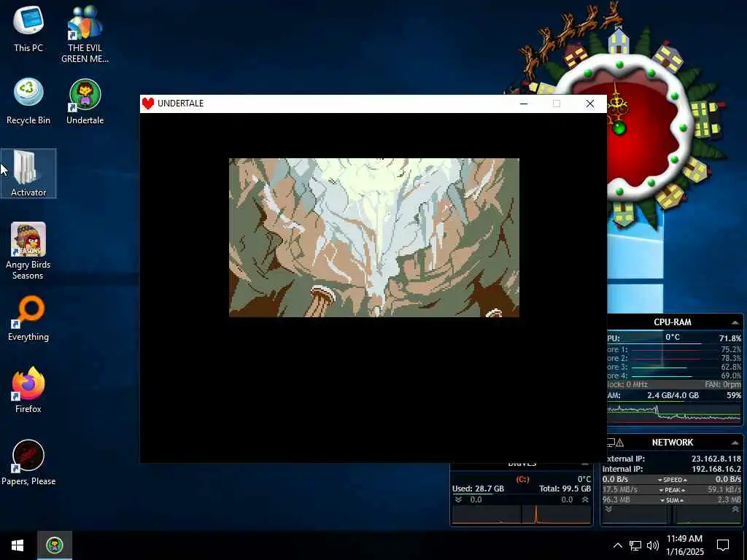Click the External IP value 23.162.8.118
The image size is (747, 560).
click(x=716, y=459)
